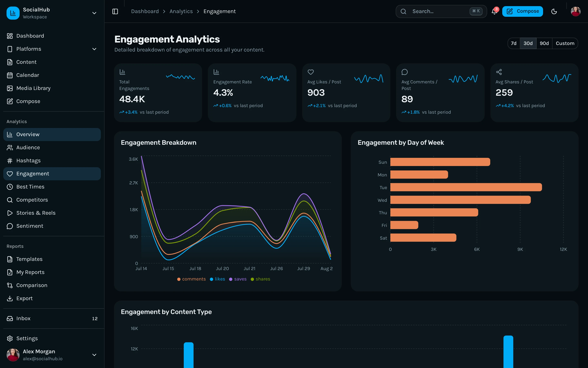
Task: Click the Sun bar in day chart
Action: [x=440, y=162]
